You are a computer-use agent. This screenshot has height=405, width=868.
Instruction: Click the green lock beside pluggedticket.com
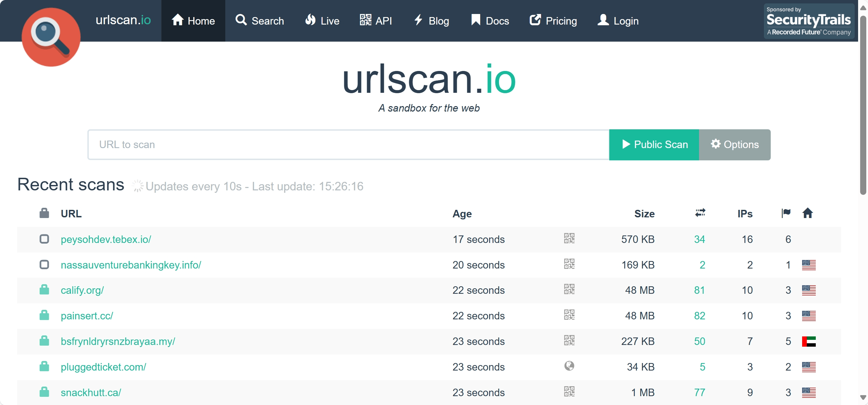coord(44,366)
